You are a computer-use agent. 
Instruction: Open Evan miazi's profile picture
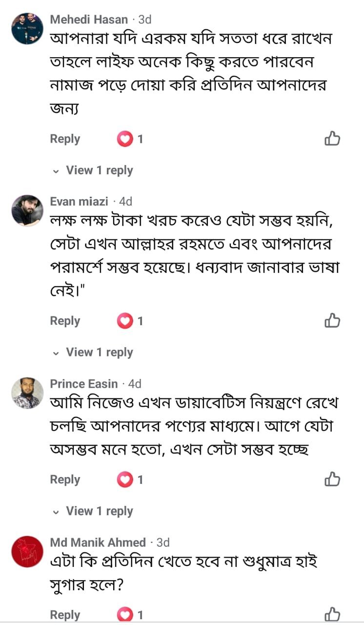27,210
